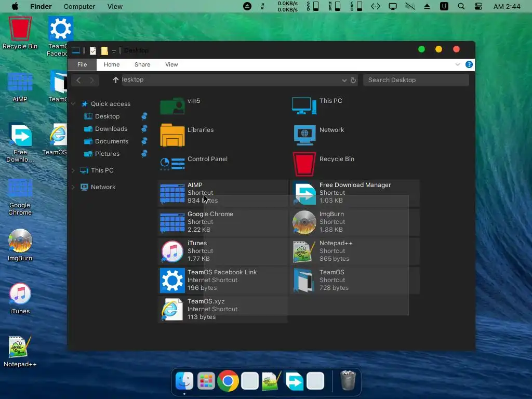Collapse the Quick access tree node
The width and height of the screenshot is (532, 399).
(73, 104)
